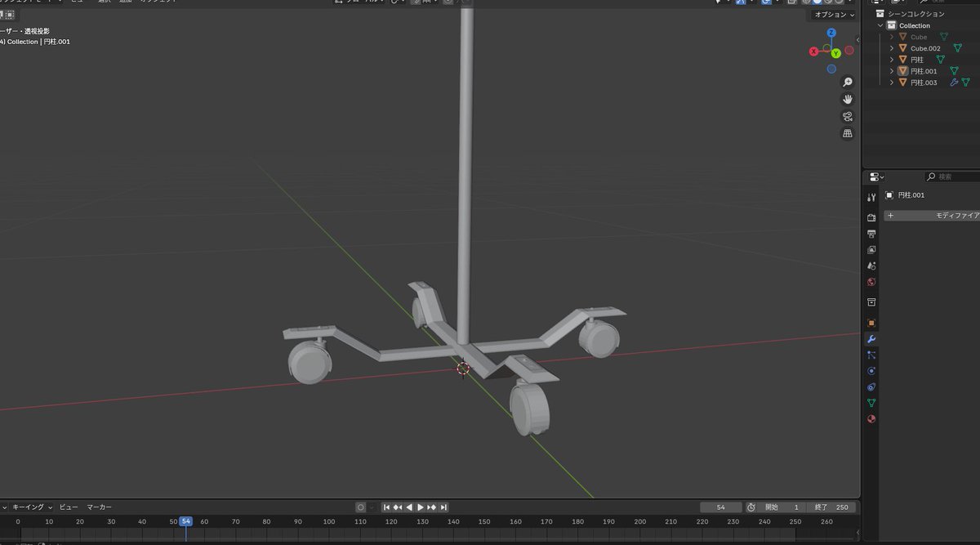Open the Object Data mesh tab icon

pyautogui.click(x=871, y=403)
